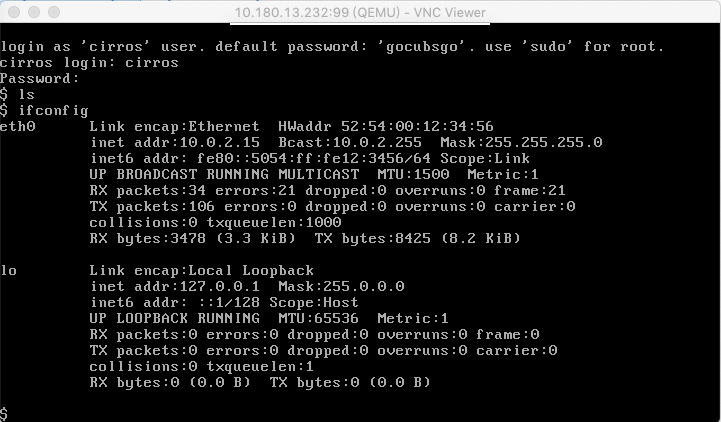Click the Mask:255.255.255.0 text
Image resolution: width=721 pixels, height=422 pixels.
[x=521, y=143]
